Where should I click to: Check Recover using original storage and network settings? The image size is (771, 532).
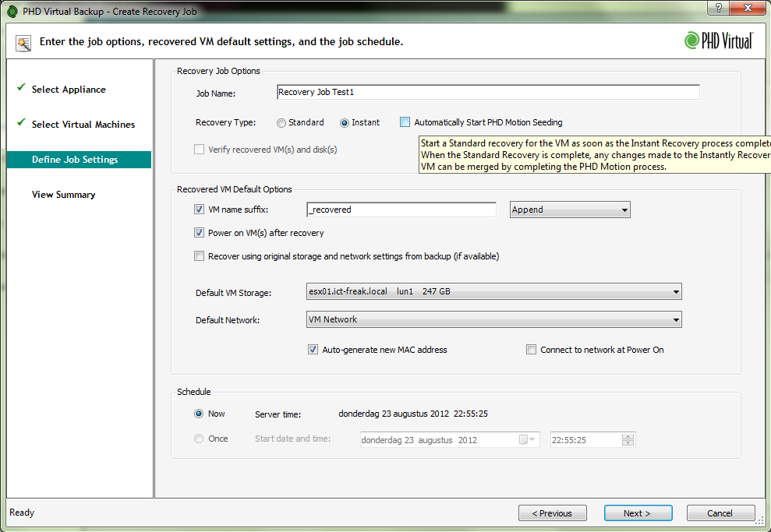[199, 256]
